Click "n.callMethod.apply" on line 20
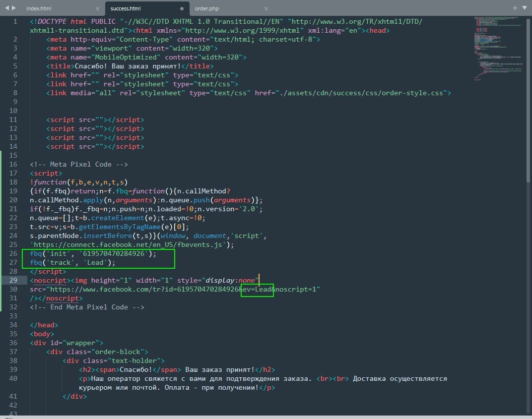The width and height of the screenshot is (532, 419). tap(66, 200)
